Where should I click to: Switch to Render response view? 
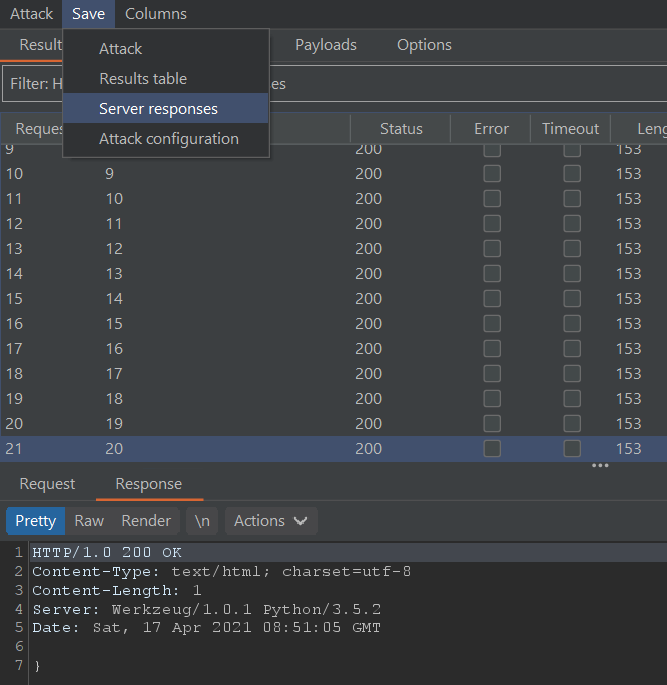[x=146, y=521]
